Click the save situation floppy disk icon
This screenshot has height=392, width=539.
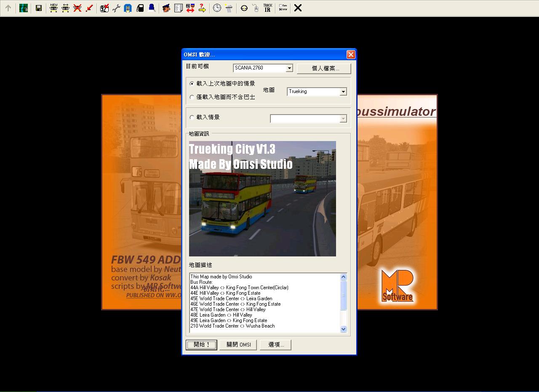[x=38, y=8]
